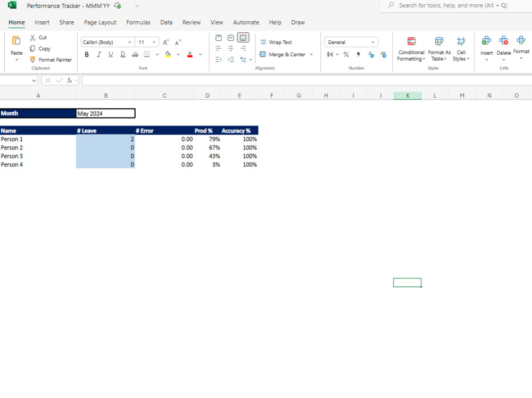Screen dimensions: 532x398
Task: Click the cell borders icon
Action: click(x=147, y=54)
